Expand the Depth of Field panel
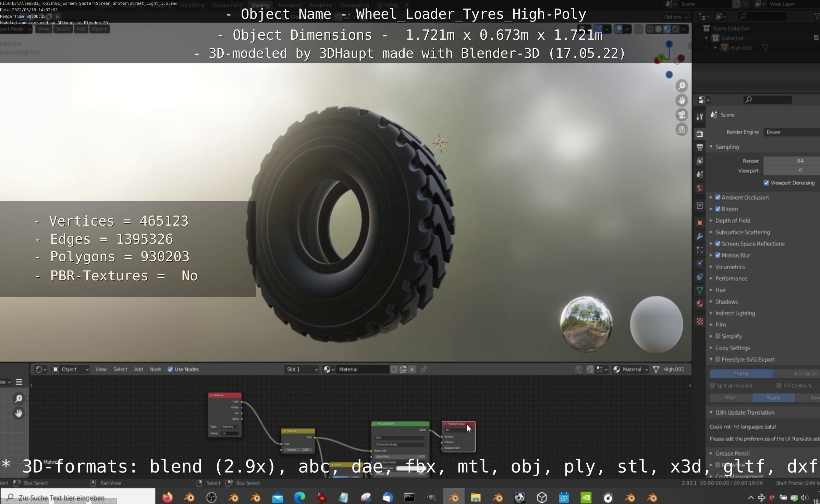This screenshot has height=504, width=820. click(733, 220)
